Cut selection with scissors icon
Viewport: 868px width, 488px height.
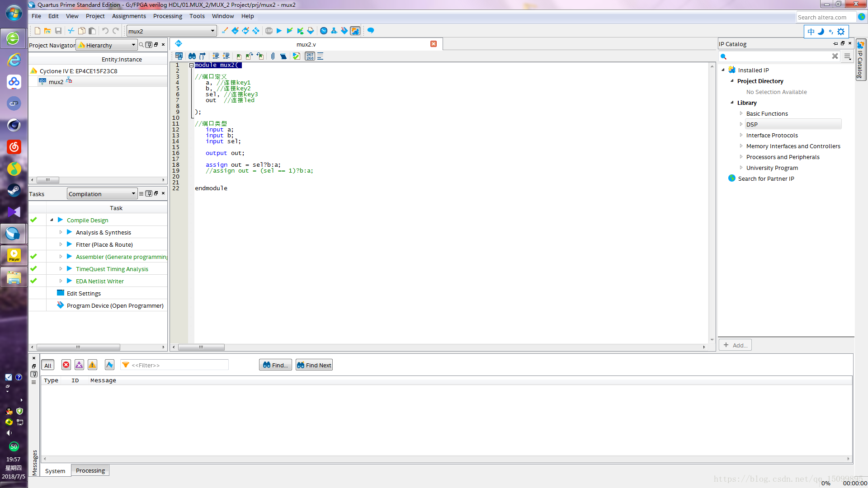(x=71, y=31)
